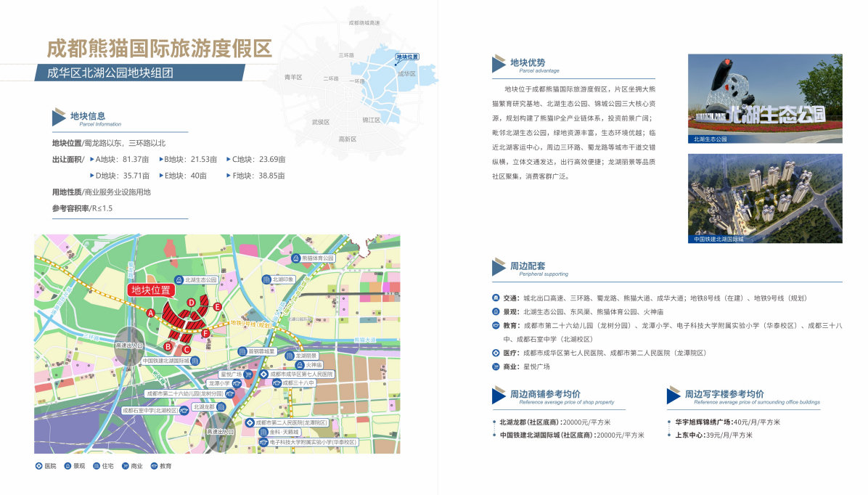Click the arrow bullet before F地块 38.85亩
The height and width of the screenshot is (495, 868).
(229, 175)
